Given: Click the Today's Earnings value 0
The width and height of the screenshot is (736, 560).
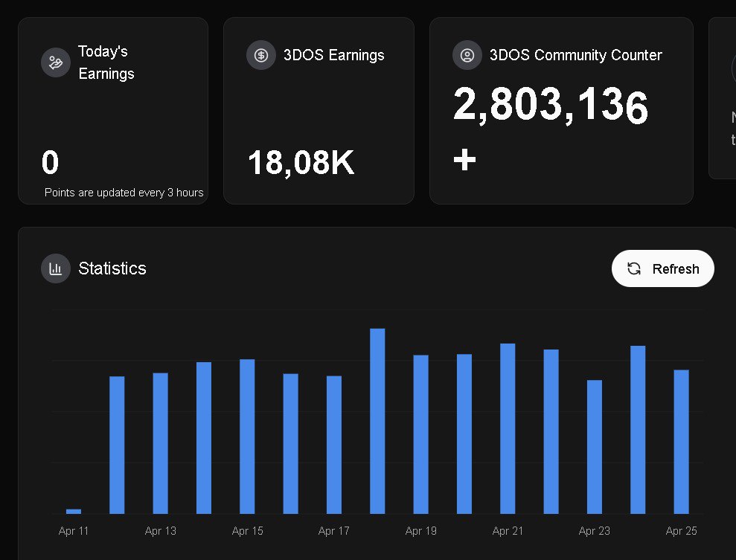Looking at the screenshot, I should 50,162.
